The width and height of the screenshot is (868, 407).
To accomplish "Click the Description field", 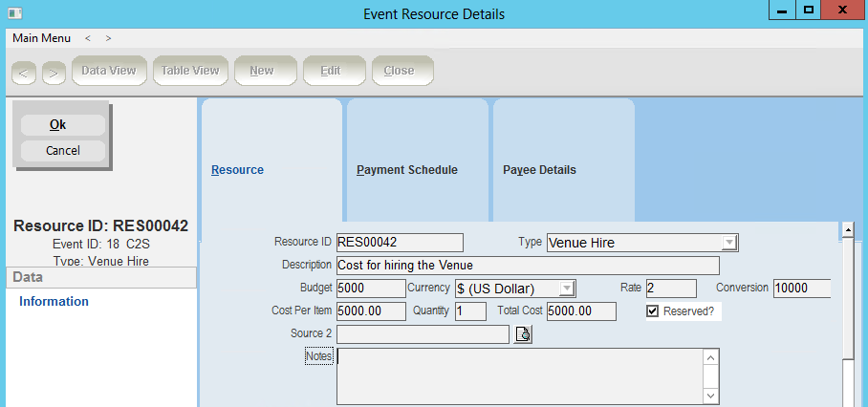I will [x=528, y=266].
